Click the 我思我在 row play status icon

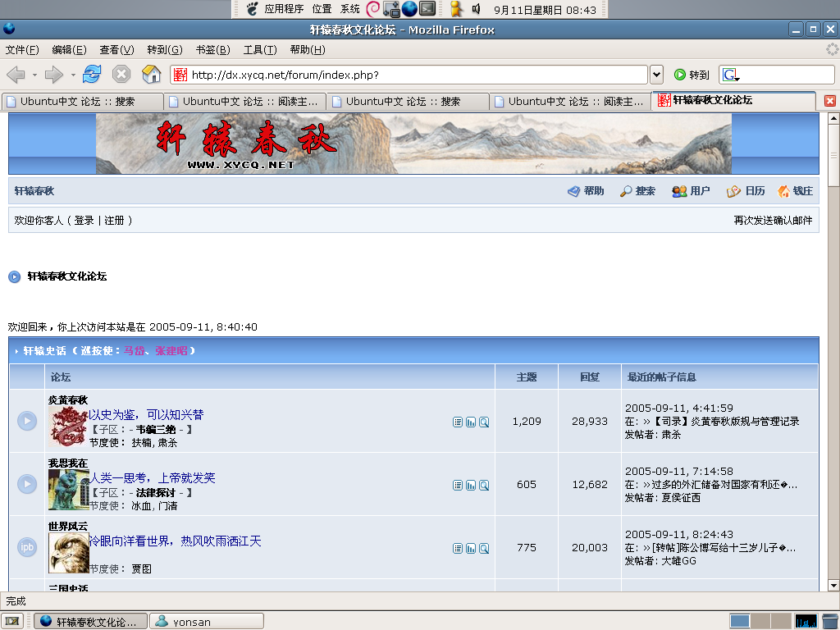27,484
